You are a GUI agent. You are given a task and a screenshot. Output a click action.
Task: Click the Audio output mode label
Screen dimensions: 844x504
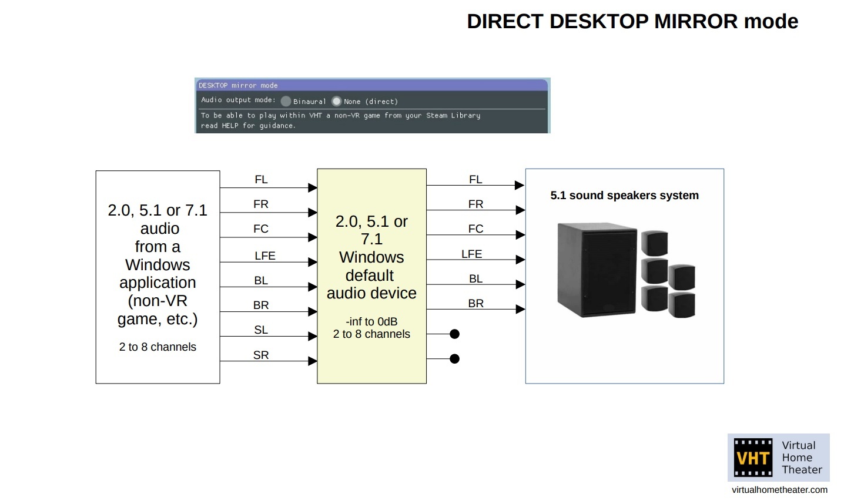click(x=238, y=100)
